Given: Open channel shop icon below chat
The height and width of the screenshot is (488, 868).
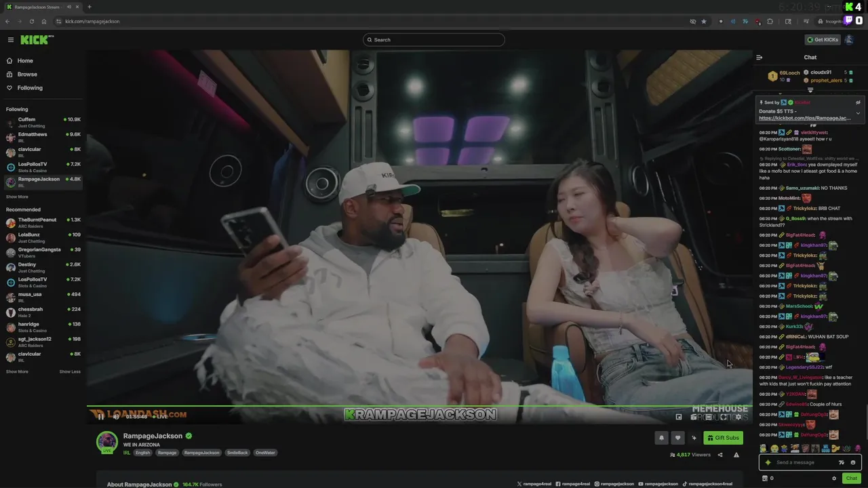Looking at the screenshot, I should (765, 479).
